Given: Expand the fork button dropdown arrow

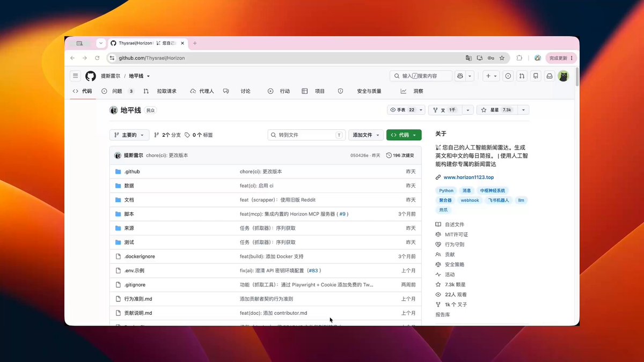Looking at the screenshot, I should (x=468, y=110).
